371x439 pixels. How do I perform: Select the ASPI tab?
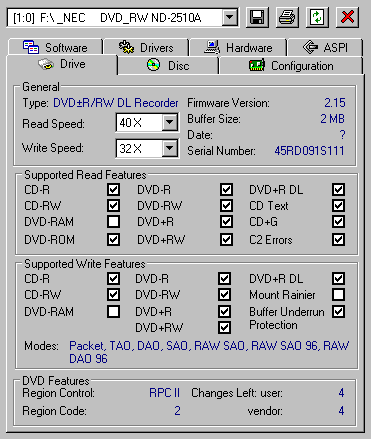pos(325,47)
